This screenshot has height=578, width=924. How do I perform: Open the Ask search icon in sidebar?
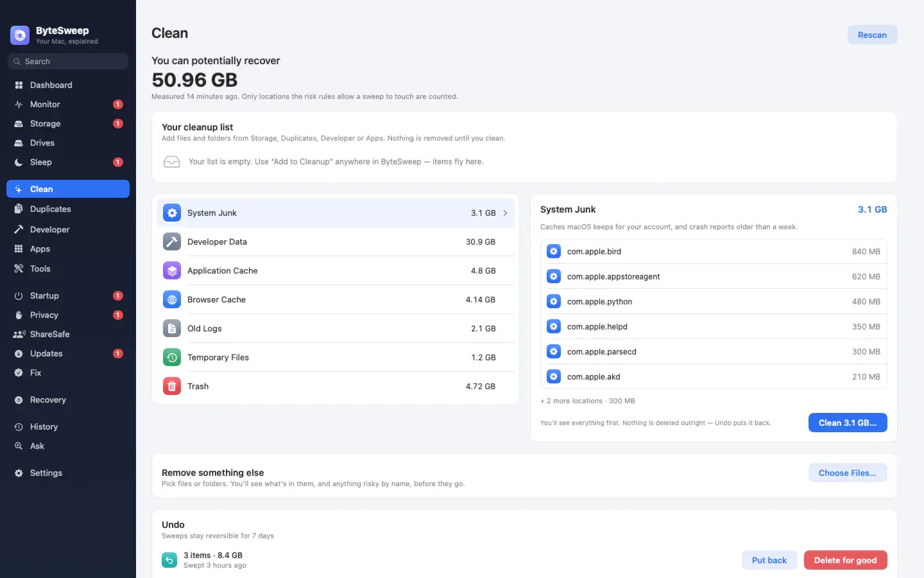pyautogui.click(x=19, y=446)
